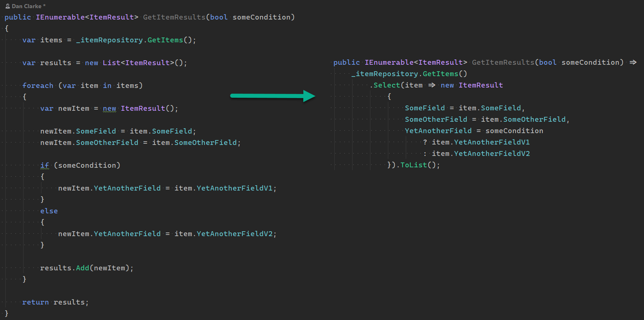Image resolution: width=644 pixels, height=320 pixels.
Task: Open the Dan Clarke author annotation
Action: pos(27,6)
